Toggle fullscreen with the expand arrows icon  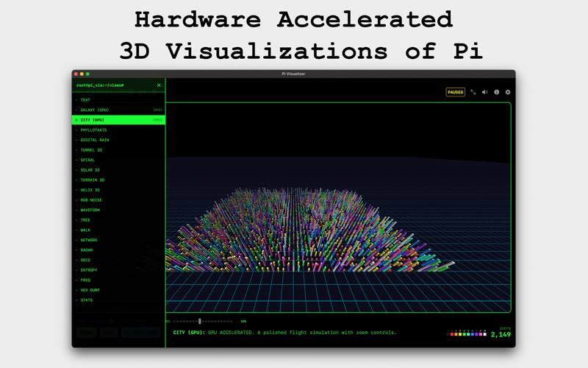click(x=473, y=92)
